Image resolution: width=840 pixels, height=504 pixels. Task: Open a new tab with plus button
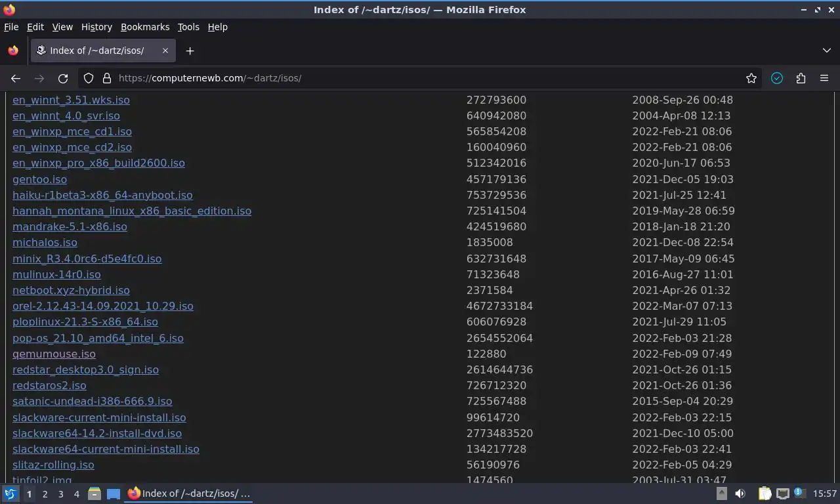(x=190, y=51)
